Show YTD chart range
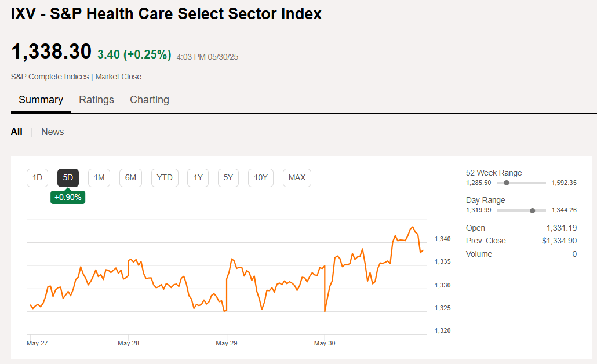The width and height of the screenshot is (597, 364). 165,177
